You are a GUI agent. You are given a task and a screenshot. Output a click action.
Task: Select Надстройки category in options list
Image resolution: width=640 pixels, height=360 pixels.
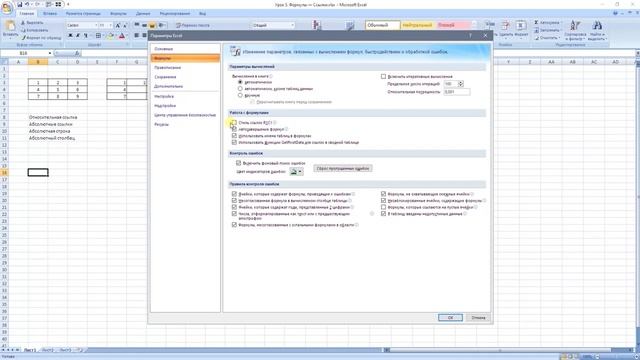click(x=185, y=106)
